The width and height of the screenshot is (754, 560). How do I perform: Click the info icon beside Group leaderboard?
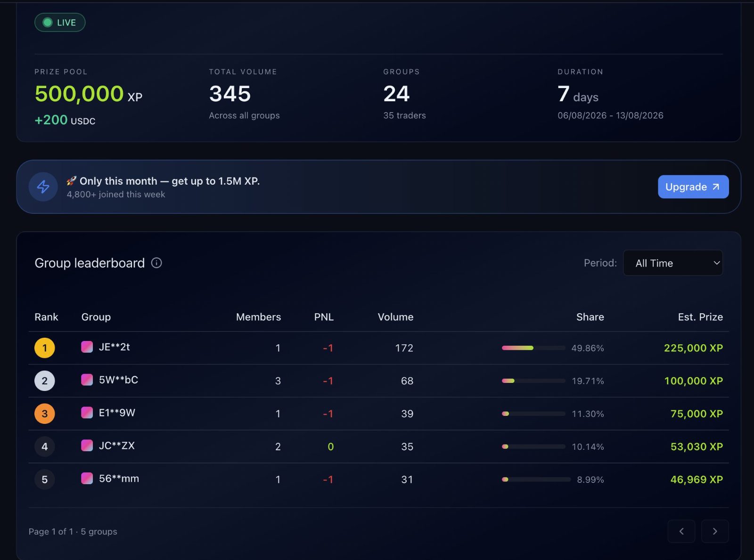[x=156, y=263]
